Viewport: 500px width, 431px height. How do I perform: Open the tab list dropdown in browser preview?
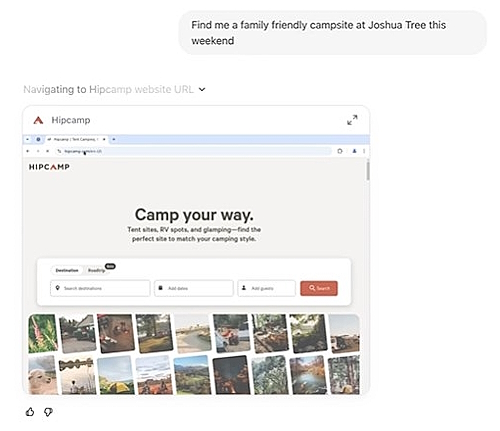28,139
